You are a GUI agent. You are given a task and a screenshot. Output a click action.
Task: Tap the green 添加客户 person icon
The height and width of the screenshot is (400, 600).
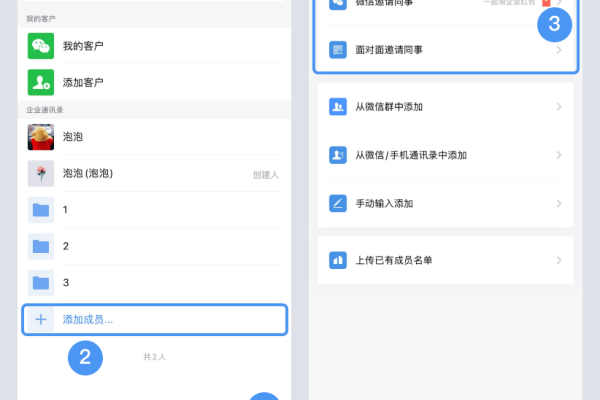[x=41, y=82]
